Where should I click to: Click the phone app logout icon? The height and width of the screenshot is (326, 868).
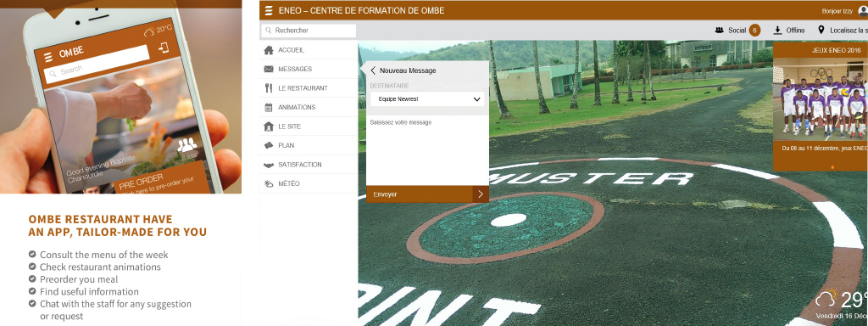[164, 48]
